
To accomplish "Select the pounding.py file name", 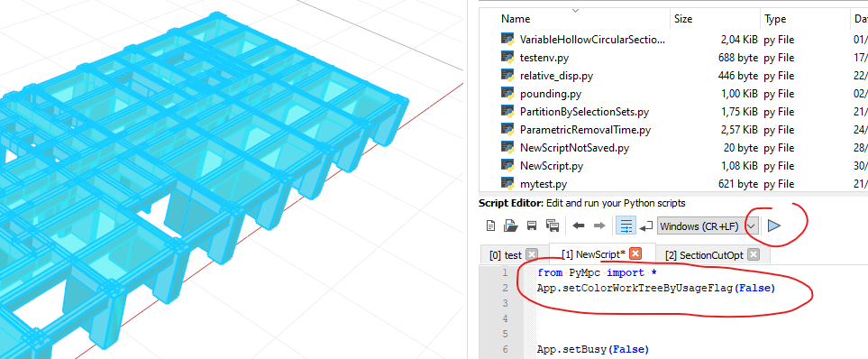I will click(x=550, y=94).
